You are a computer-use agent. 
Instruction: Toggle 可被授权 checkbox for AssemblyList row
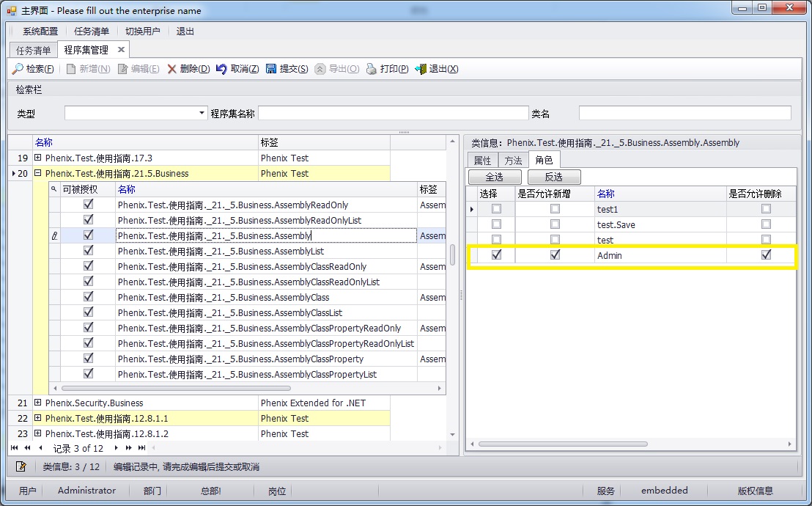click(x=88, y=250)
